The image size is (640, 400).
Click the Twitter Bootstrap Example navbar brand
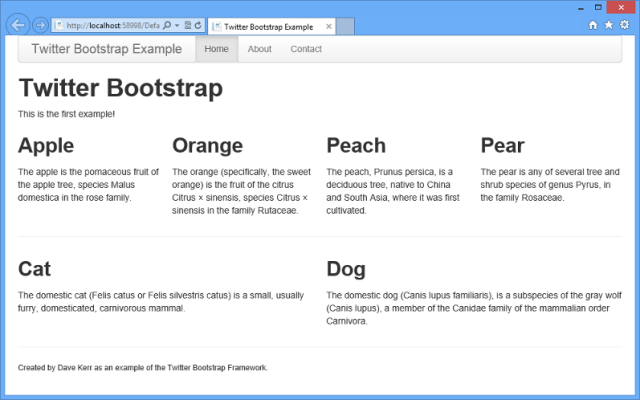pos(107,49)
